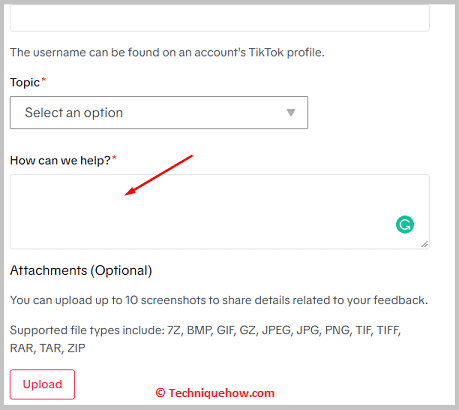Click the Techniquehow.com watermark text
Image resolution: width=459 pixels, height=410 pixels.
(x=221, y=393)
